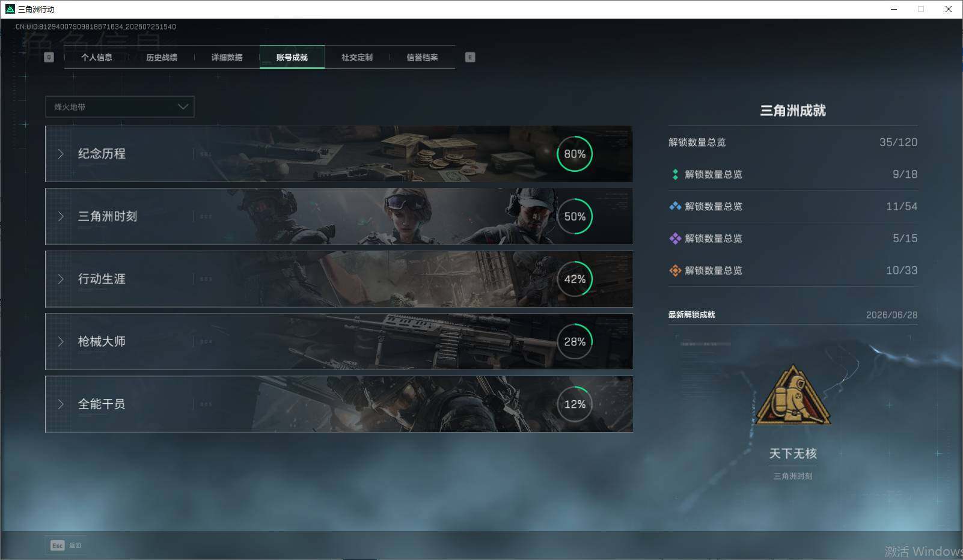Click the purple tier achievement icon
This screenshot has height=560, width=963.
click(x=675, y=239)
